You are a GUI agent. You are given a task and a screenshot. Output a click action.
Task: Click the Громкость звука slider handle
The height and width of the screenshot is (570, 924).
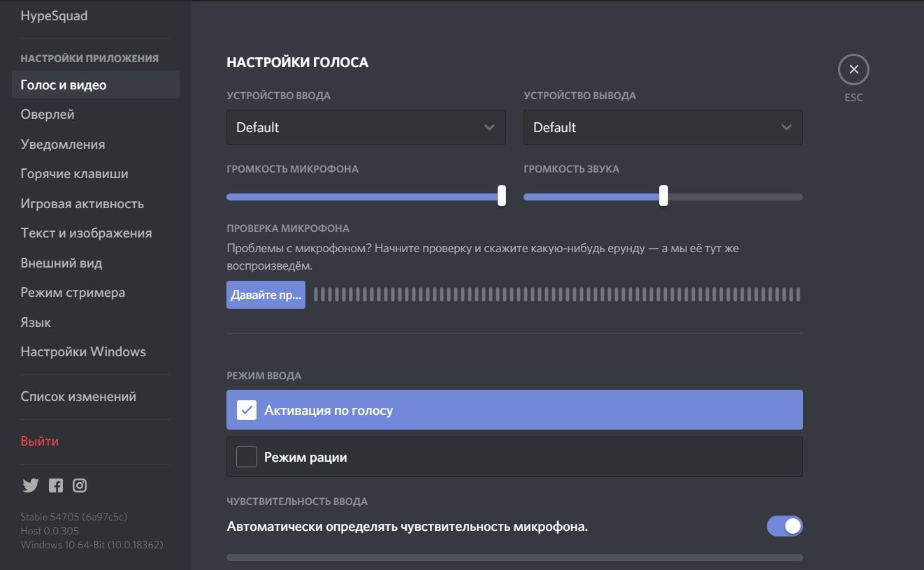click(663, 196)
